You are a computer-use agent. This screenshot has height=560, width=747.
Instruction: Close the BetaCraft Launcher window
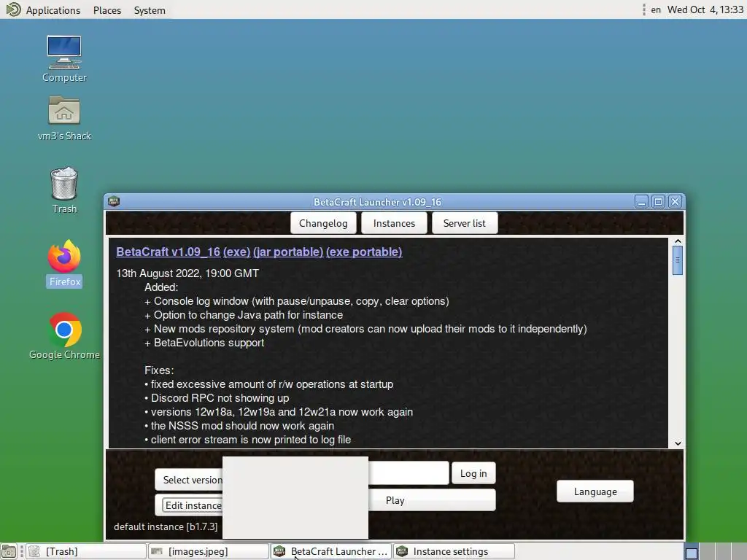point(675,202)
